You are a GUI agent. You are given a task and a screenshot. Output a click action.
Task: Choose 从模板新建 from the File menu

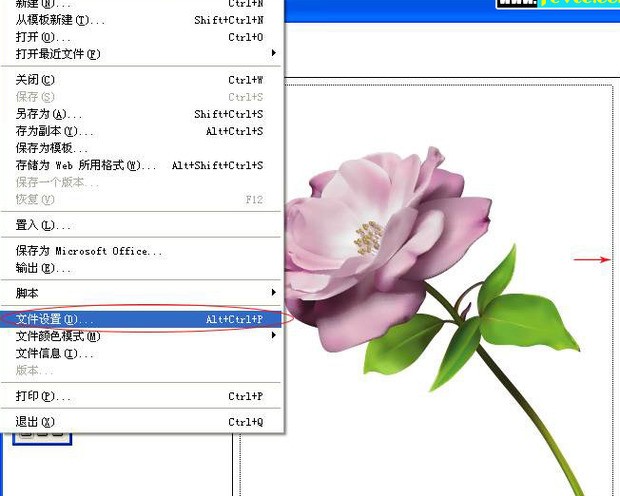click(60, 20)
